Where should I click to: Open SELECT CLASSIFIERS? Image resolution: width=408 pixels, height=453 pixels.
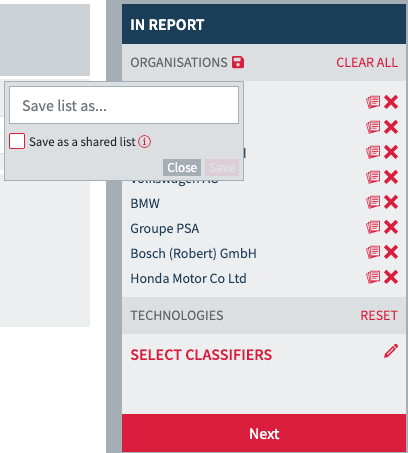201,355
